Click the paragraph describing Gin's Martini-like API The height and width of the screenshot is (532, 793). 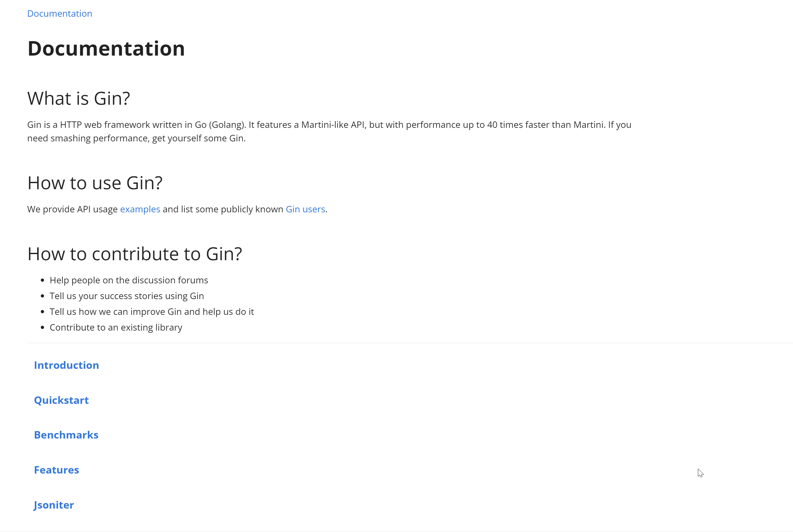329,131
